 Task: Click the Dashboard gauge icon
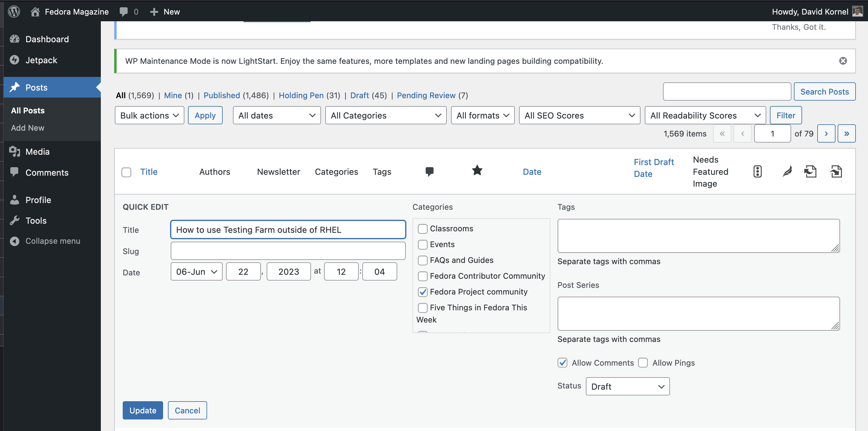tap(15, 39)
